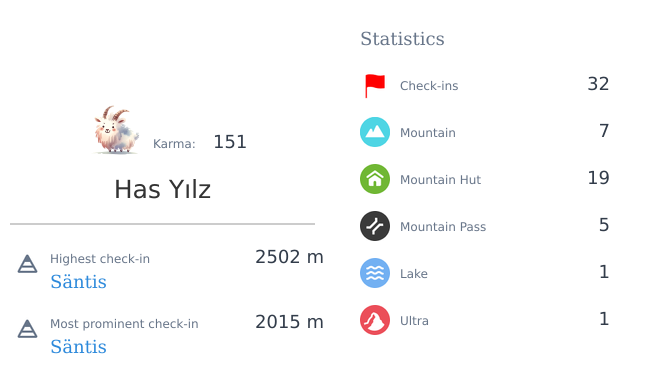Click the red Check-ins flag icon

pos(375,86)
